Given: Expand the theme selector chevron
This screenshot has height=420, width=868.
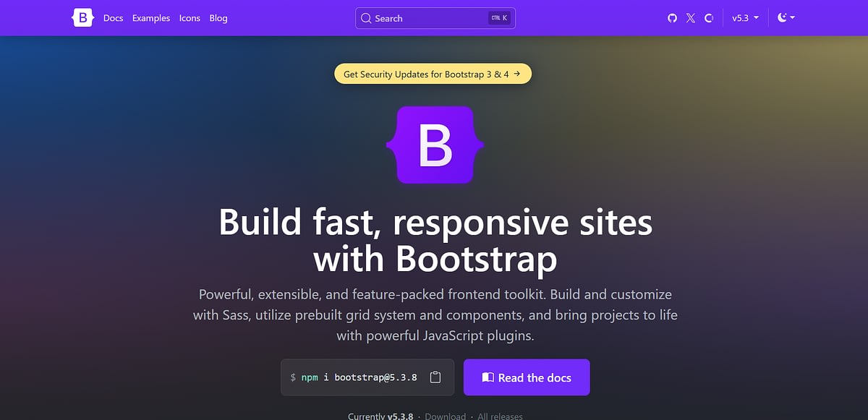Looking at the screenshot, I should point(792,18).
